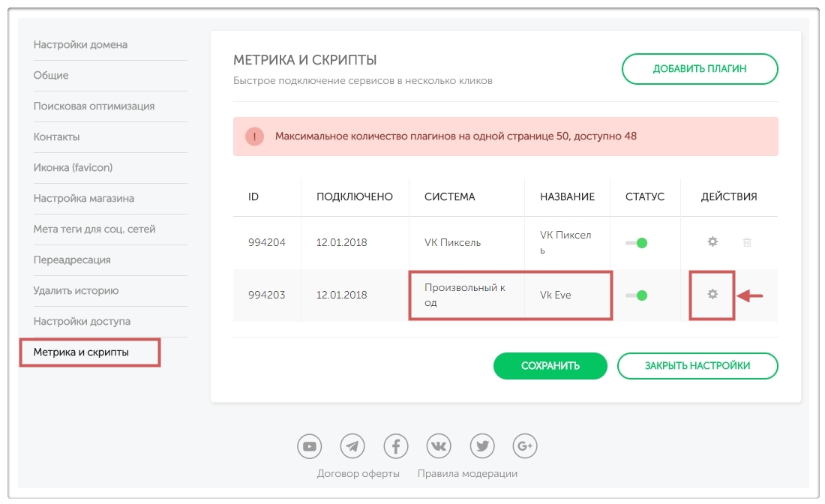Open settings gear for Произвольный код plugin

tap(712, 294)
